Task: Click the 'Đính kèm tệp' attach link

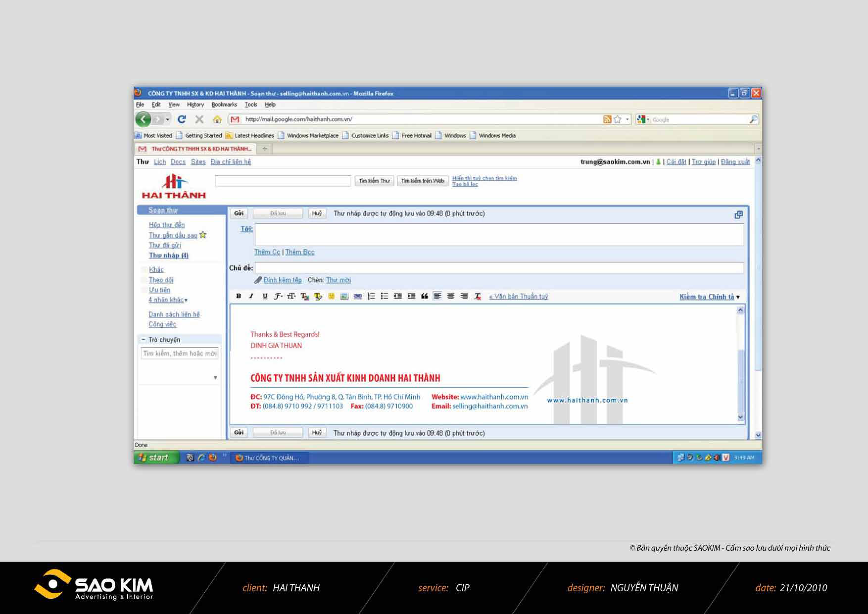Action: (x=282, y=280)
